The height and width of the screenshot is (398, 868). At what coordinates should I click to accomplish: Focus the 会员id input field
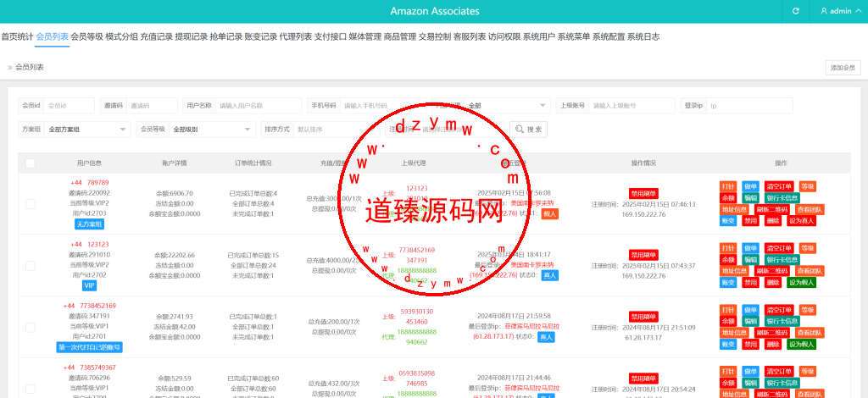[x=70, y=106]
